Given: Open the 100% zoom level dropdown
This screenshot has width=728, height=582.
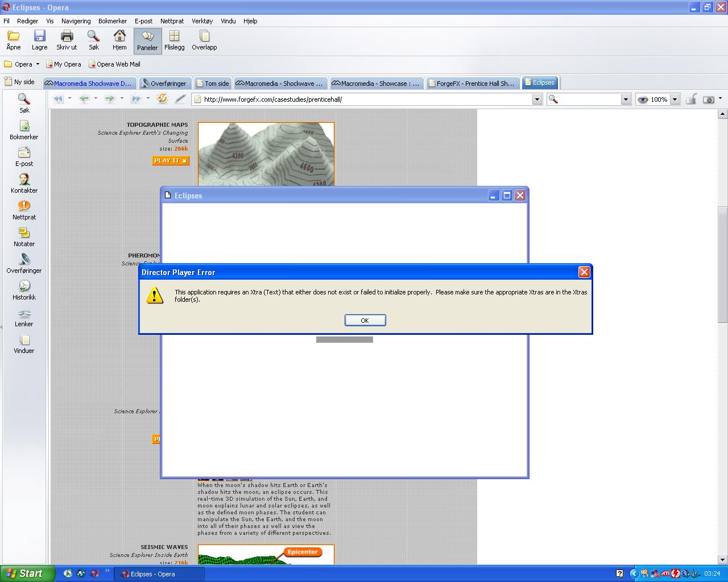Looking at the screenshot, I should pyautogui.click(x=675, y=99).
